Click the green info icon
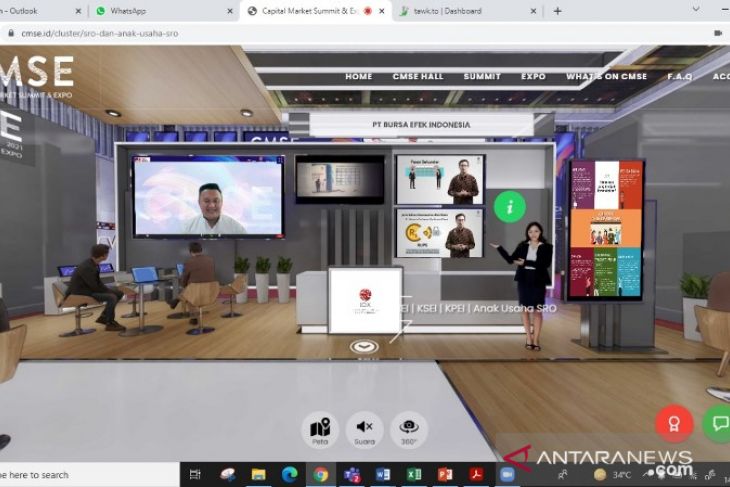Image resolution: width=730 pixels, height=487 pixels. (510, 207)
